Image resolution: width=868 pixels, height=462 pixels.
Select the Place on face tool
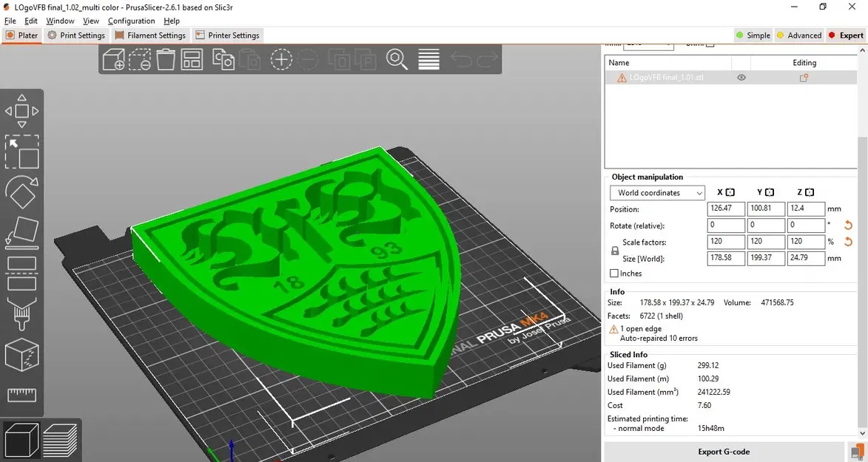21,232
